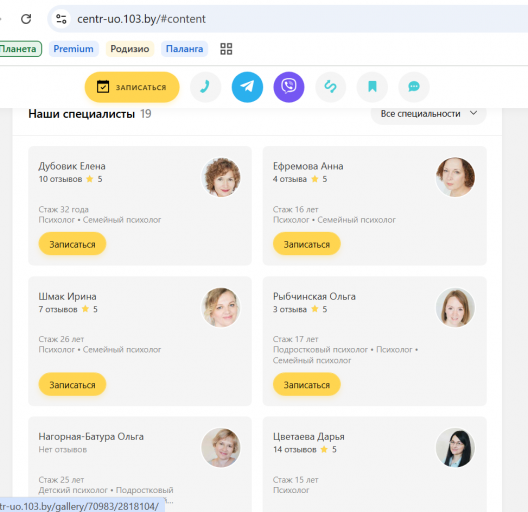
Task: Click the rating star beside 14 отзывов
Action: coord(324,449)
